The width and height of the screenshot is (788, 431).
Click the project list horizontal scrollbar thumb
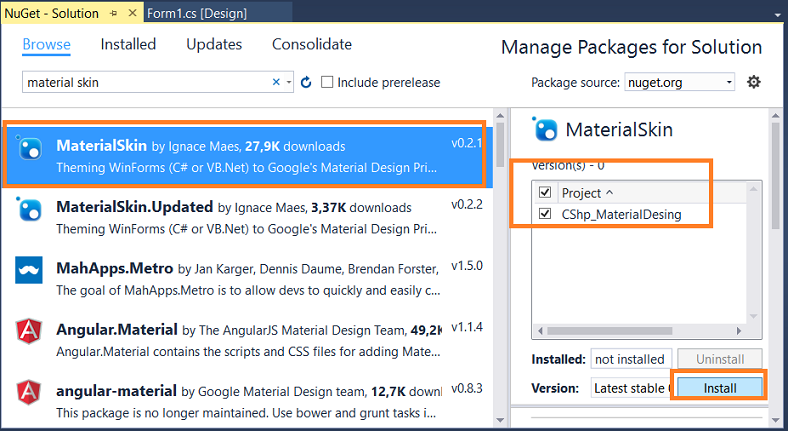point(610,331)
